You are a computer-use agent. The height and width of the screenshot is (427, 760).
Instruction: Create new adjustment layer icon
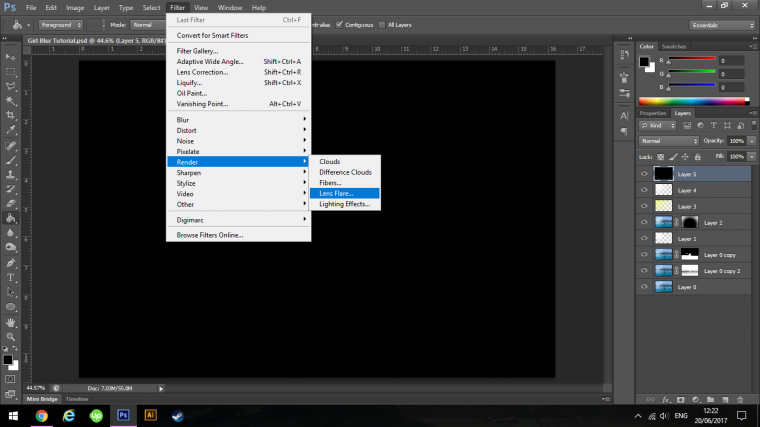coord(696,400)
